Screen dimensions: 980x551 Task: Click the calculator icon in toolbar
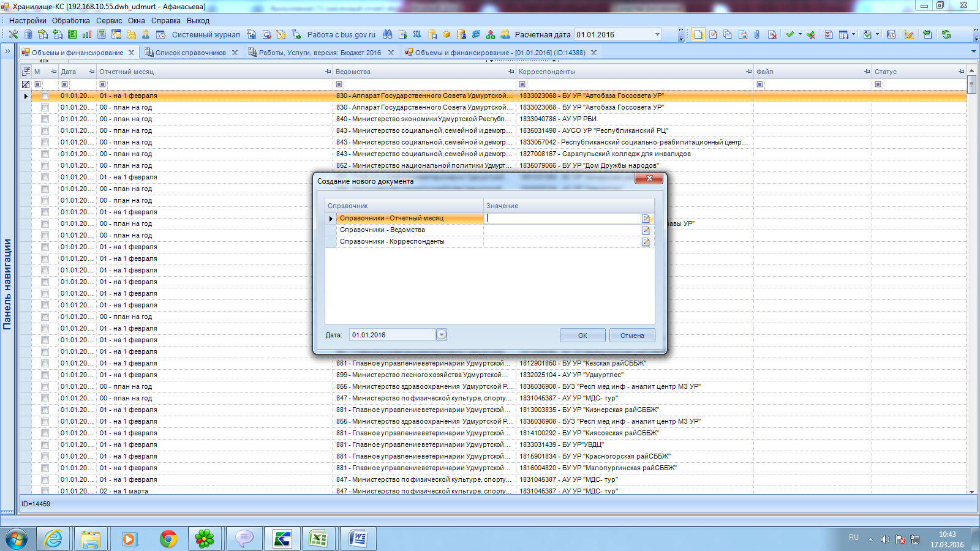pos(102,35)
